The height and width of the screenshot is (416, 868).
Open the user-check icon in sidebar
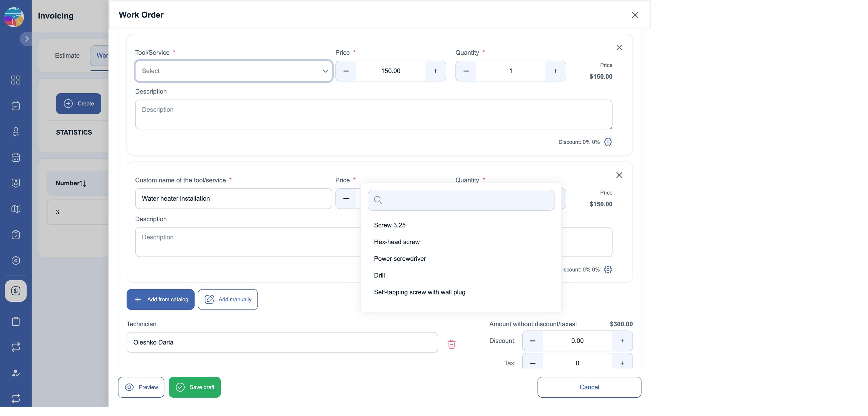coord(16,373)
